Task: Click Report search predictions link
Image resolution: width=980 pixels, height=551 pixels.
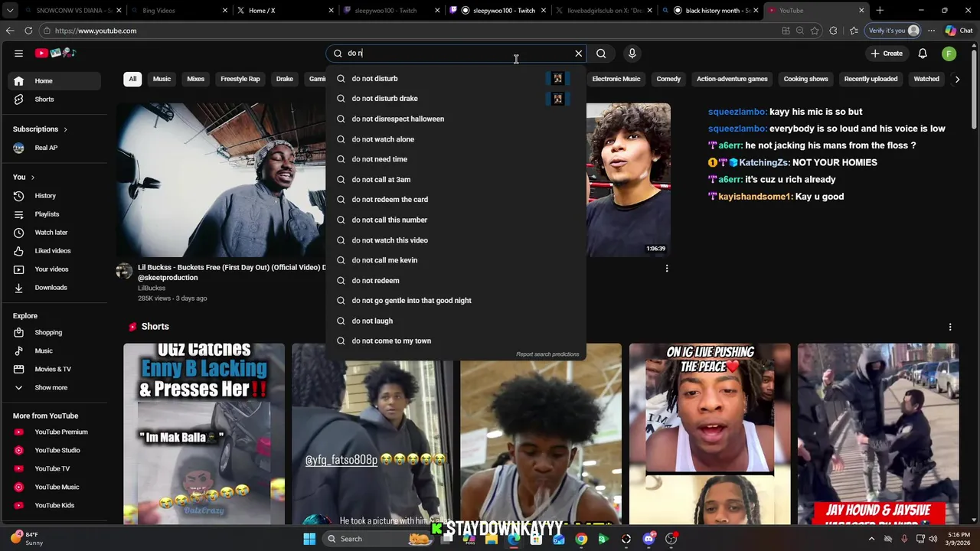Action: (547, 354)
